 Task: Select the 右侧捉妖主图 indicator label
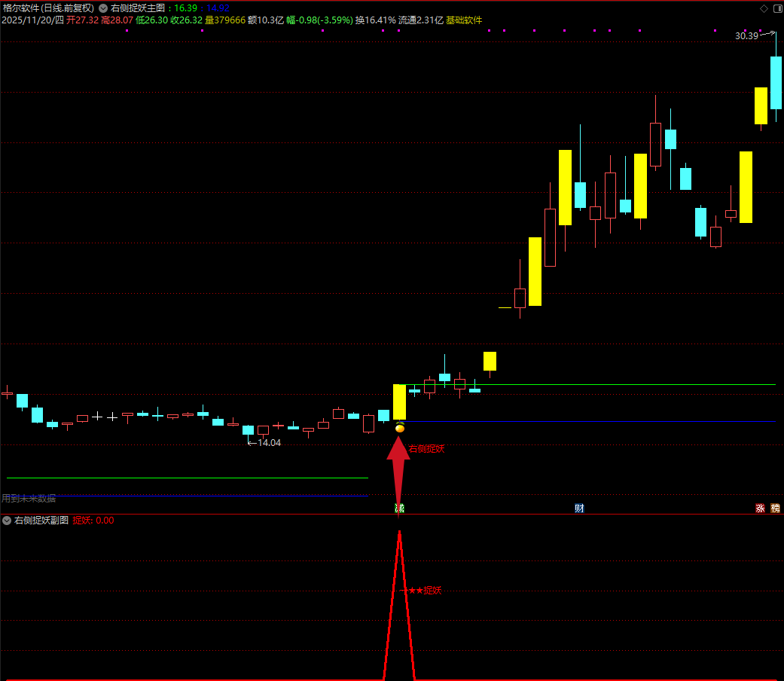tap(137, 8)
